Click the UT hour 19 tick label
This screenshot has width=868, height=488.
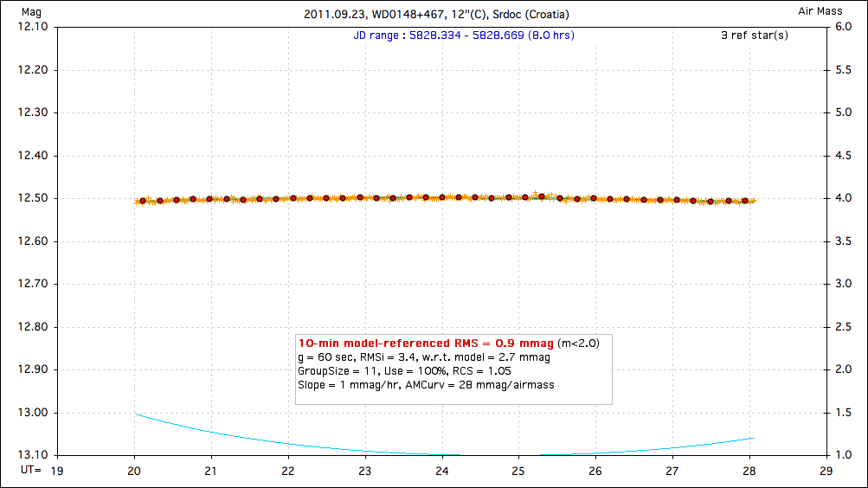click(57, 471)
